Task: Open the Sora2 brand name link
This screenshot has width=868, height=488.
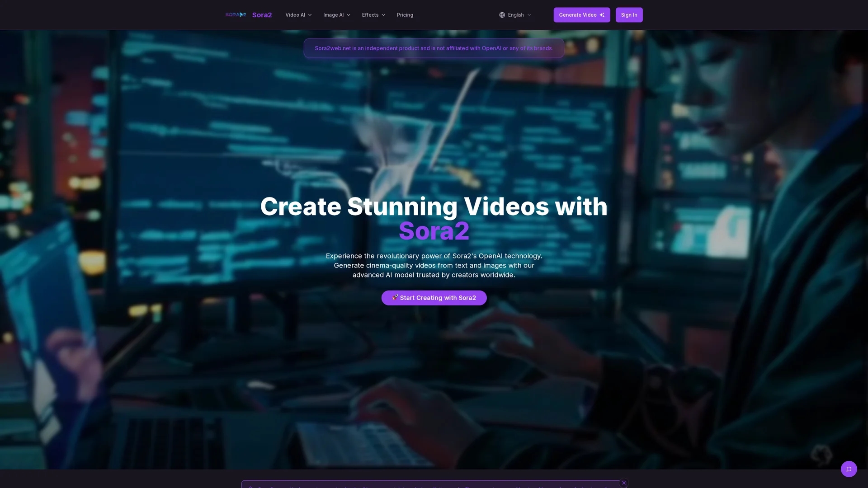Action: 262,15
